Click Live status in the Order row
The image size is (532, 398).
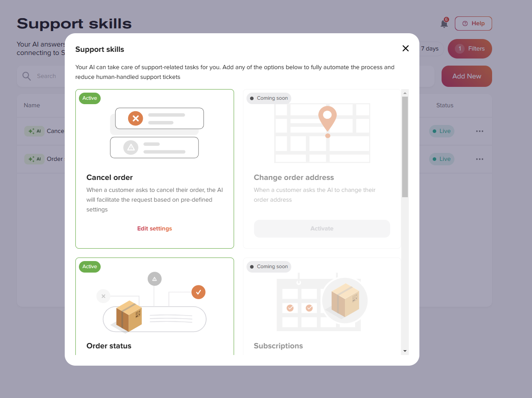tap(442, 159)
